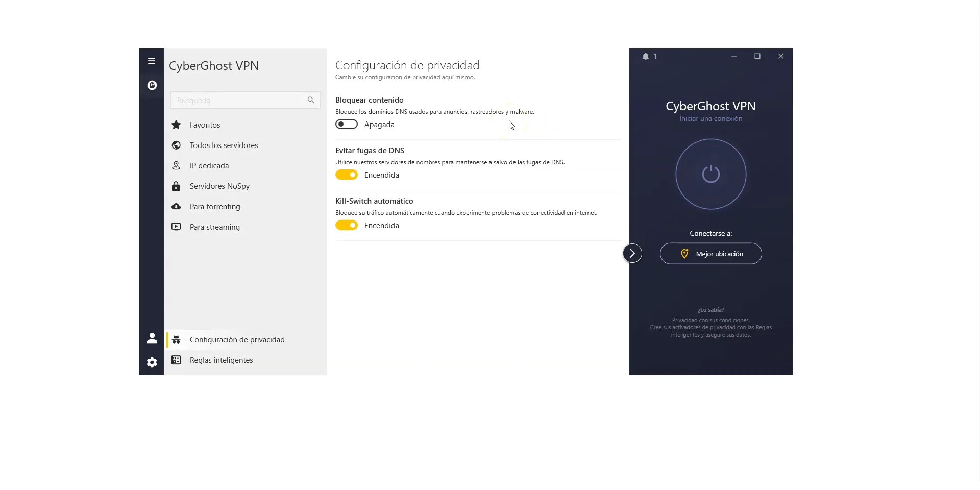Click the power connect button
Image resolution: width=980 pixels, height=490 pixels.
(711, 174)
